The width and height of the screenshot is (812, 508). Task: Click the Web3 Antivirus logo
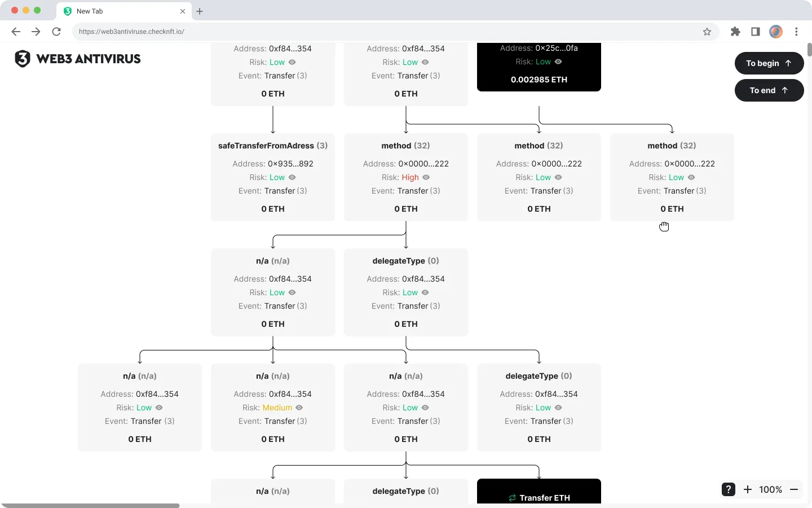pyautogui.click(x=78, y=59)
